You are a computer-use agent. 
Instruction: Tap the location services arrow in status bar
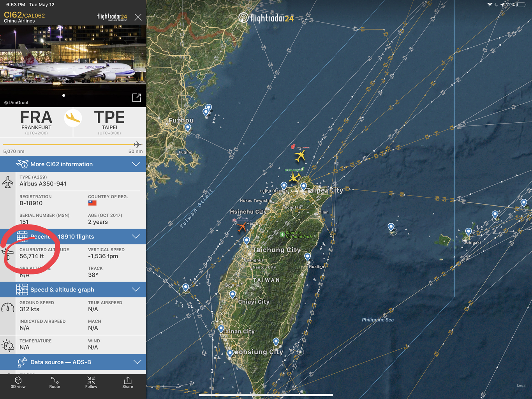click(x=502, y=5)
